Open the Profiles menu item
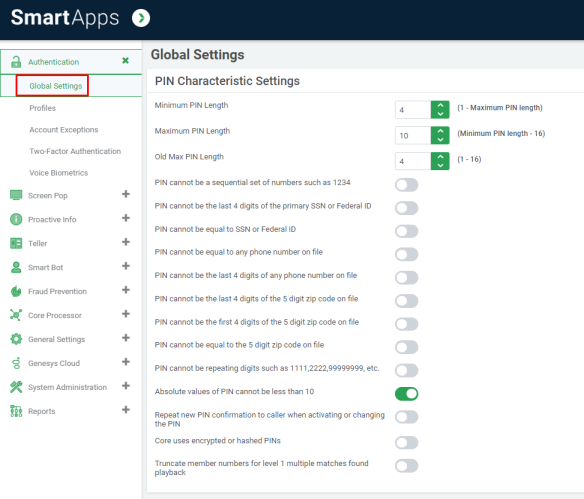Image resolution: width=584 pixels, height=499 pixels. tap(42, 108)
